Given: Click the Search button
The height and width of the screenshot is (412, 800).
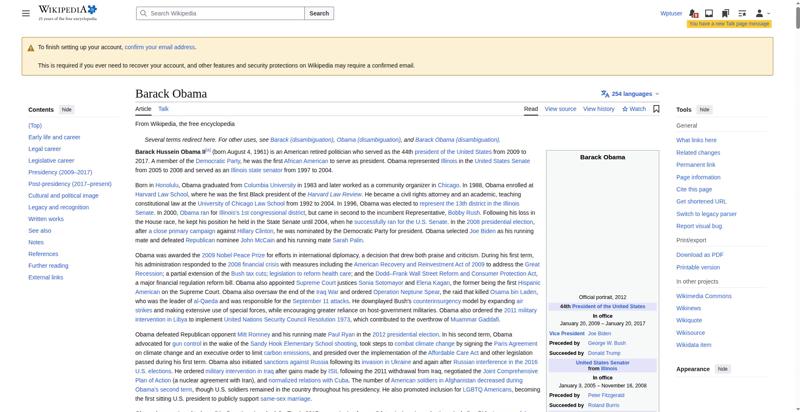Looking at the screenshot, I should point(319,13).
